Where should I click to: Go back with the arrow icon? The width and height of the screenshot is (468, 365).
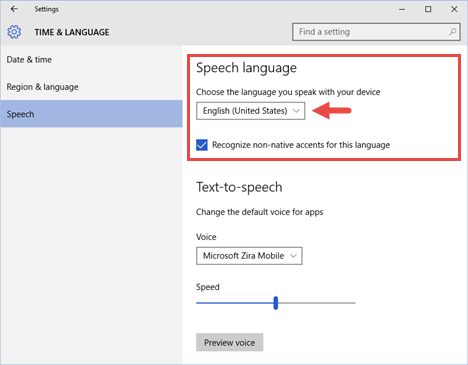[x=14, y=9]
